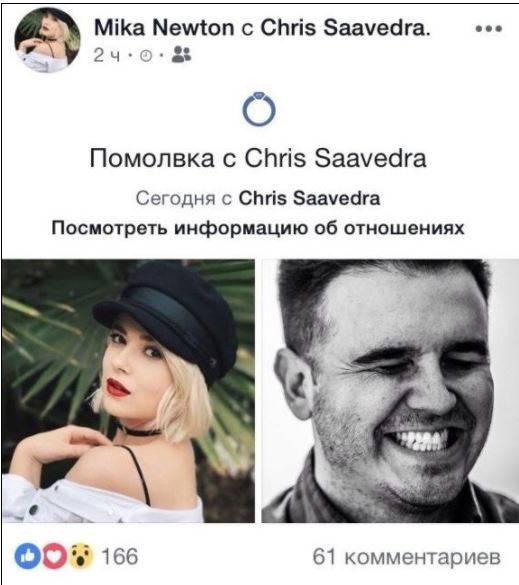Open Mika Newton profile name link
The width and height of the screenshot is (519, 585).
pyautogui.click(x=164, y=28)
